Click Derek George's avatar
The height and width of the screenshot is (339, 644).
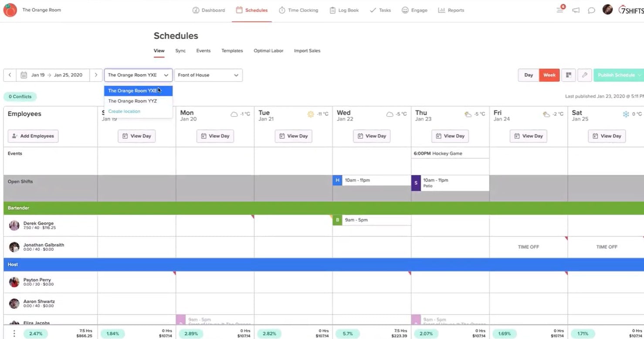pos(14,225)
